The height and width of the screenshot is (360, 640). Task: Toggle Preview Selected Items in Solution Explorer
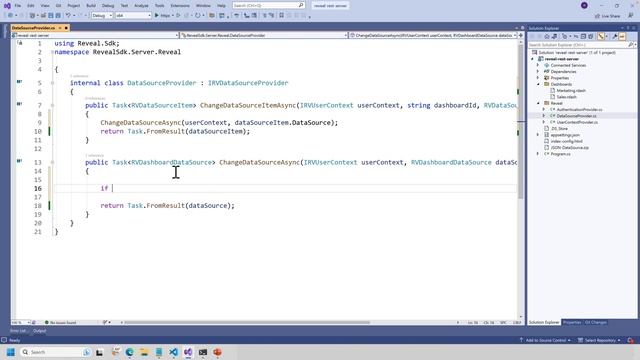pos(622,37)
